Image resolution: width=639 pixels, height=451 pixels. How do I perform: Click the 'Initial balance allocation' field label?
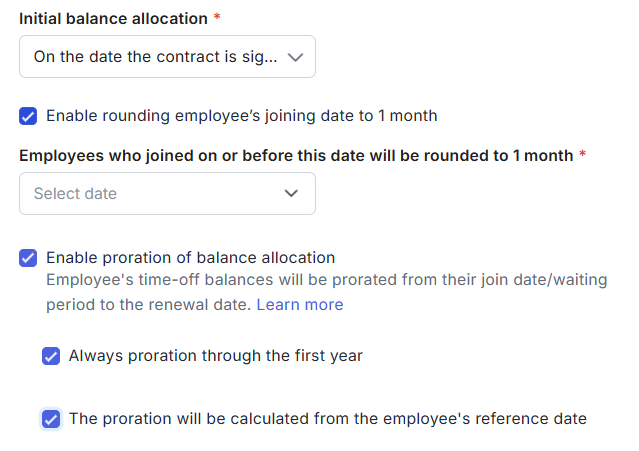[113, 19]
